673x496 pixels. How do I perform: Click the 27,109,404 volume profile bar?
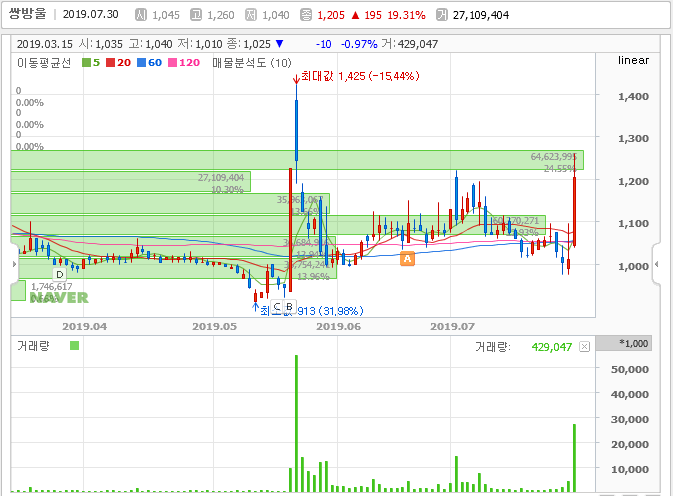point(131,181)
